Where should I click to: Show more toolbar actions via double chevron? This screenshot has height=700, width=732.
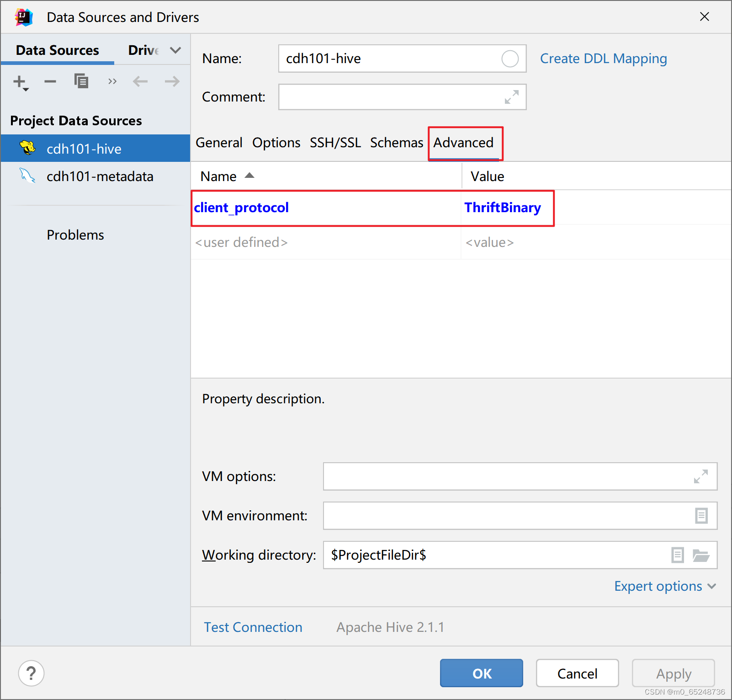coord(112,82)
